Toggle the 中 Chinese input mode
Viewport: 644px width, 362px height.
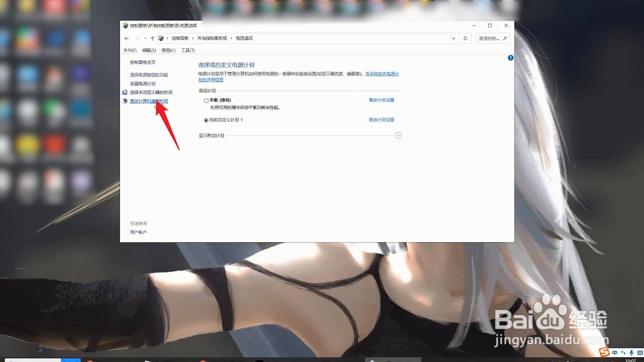pyautogui.click(x=614, y=353)
